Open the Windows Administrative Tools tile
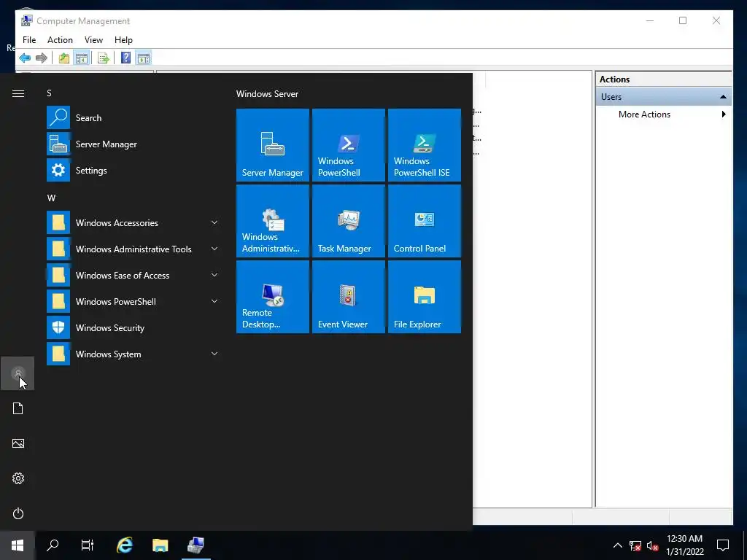This screenshot has width=747, height=560. 273,220
